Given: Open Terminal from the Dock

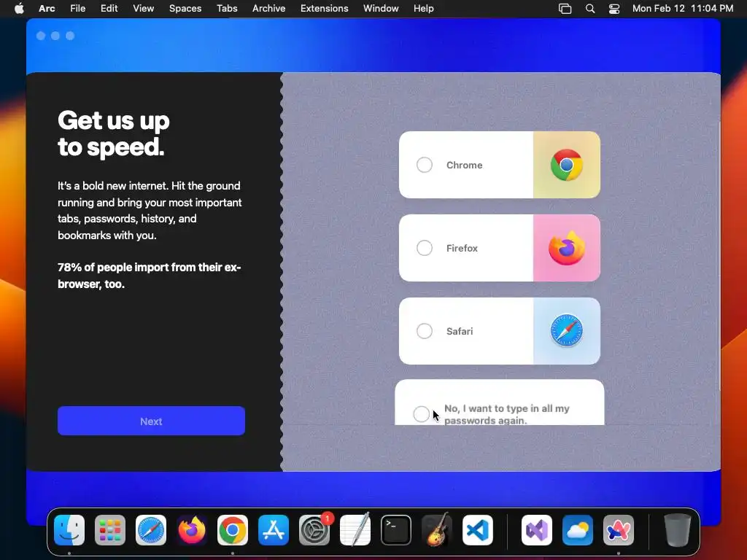Looking at the screenshot, I should tap(396, 530).
